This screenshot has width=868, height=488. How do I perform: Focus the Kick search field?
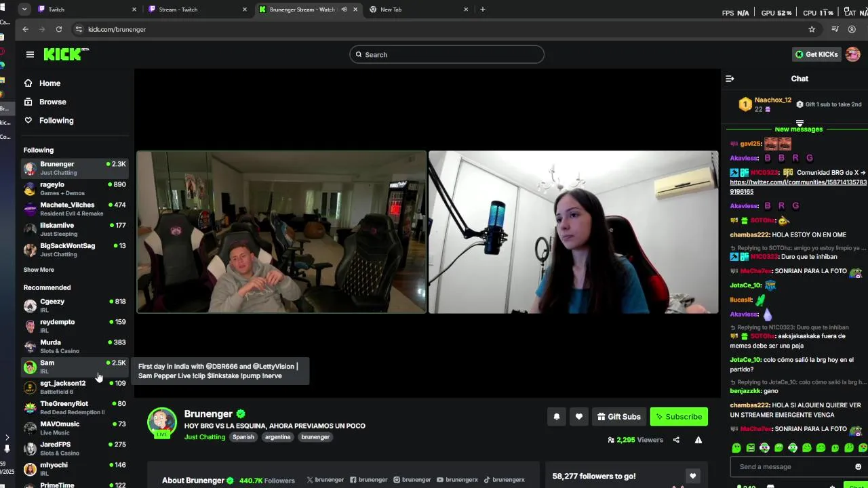click(x=447, y=54)
